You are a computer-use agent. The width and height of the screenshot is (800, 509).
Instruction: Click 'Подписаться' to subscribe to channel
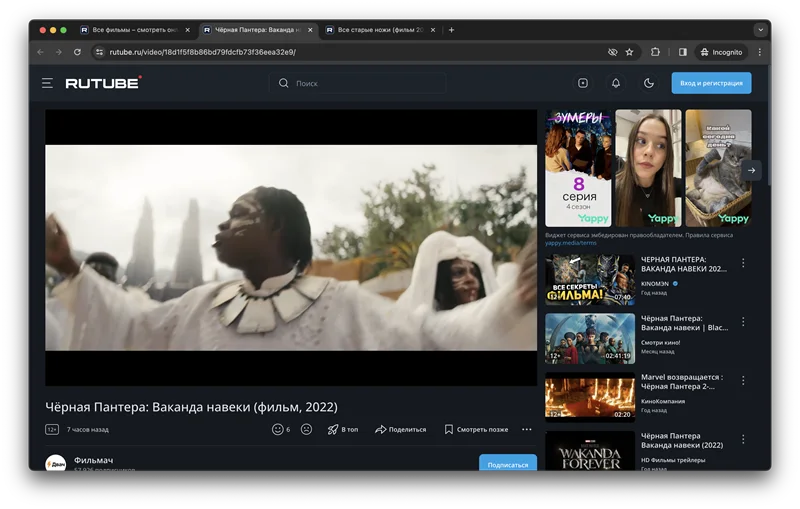coord(507,464)
